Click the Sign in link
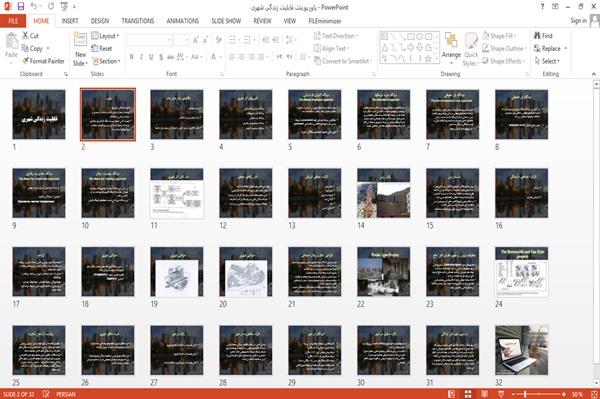This screenshot has width=600, height=399. (x=578, y=21)
